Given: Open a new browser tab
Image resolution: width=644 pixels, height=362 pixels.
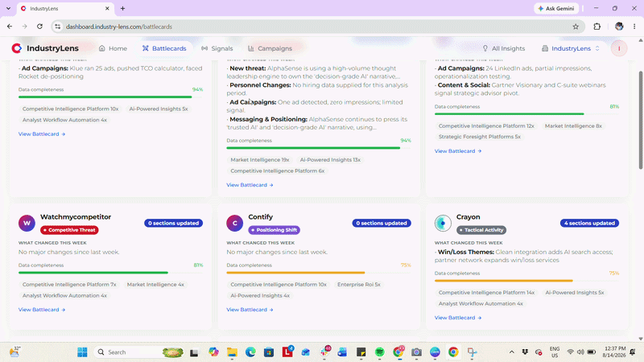Looking at the screenshot, I should 122,8.
